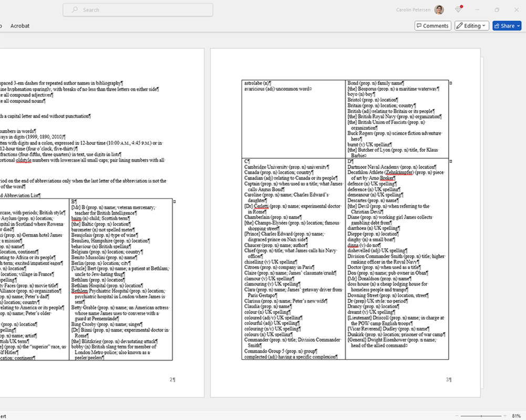The height and width of the screenshot is (420, 526).
Task: Open Carolin Petersen account avatar
Action: pyautogui.click(x=439, y=10)
